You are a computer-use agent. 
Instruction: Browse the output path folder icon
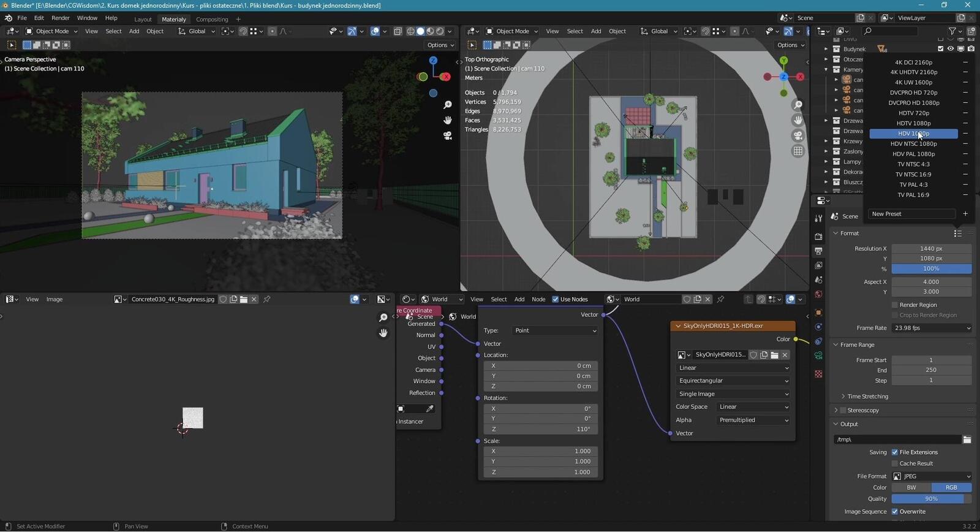[967, 439]
